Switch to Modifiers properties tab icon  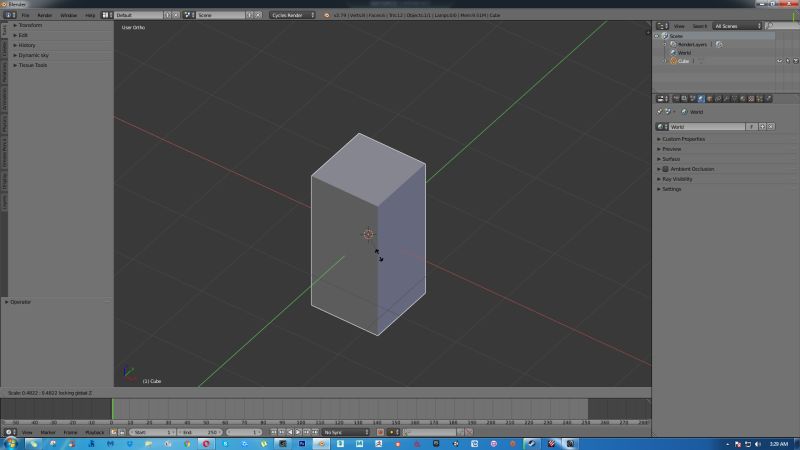pos(726,98)
